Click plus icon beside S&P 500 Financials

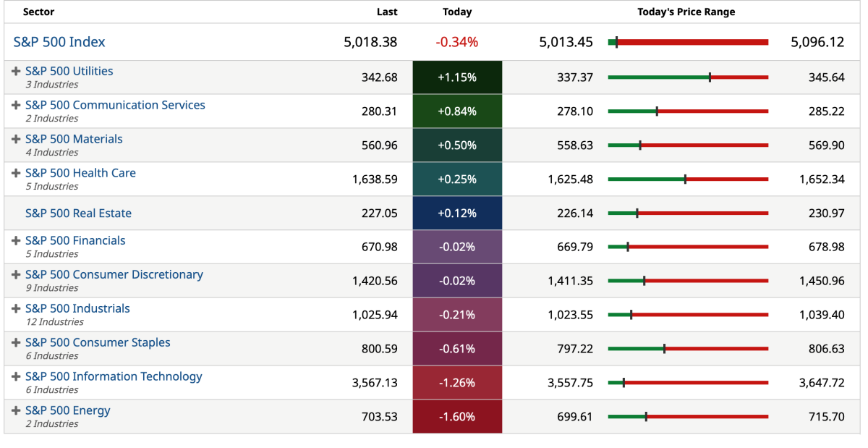click(16, 240)
